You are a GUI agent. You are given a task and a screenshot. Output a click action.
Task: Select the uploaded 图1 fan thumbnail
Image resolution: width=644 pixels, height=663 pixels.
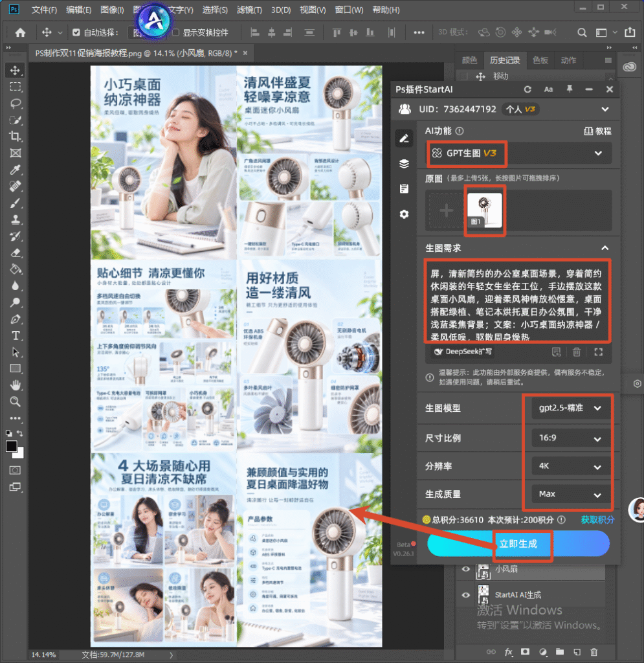[x=485, y=210]
